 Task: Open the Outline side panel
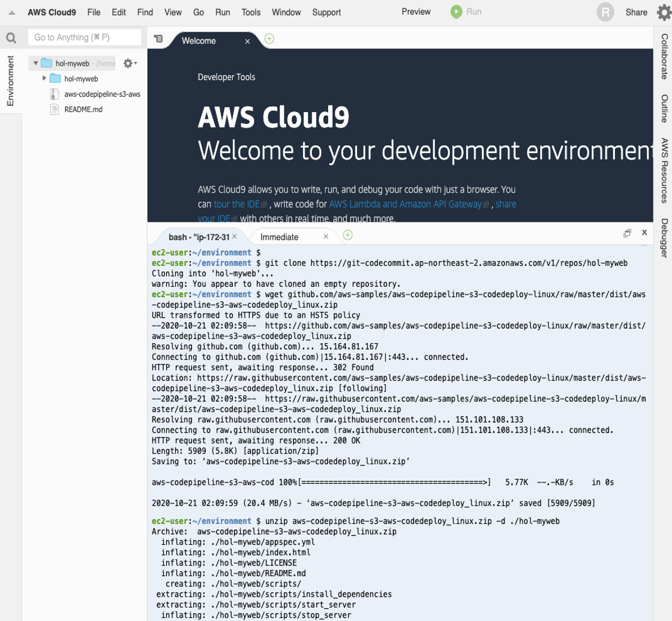click(x=664, y=109)
